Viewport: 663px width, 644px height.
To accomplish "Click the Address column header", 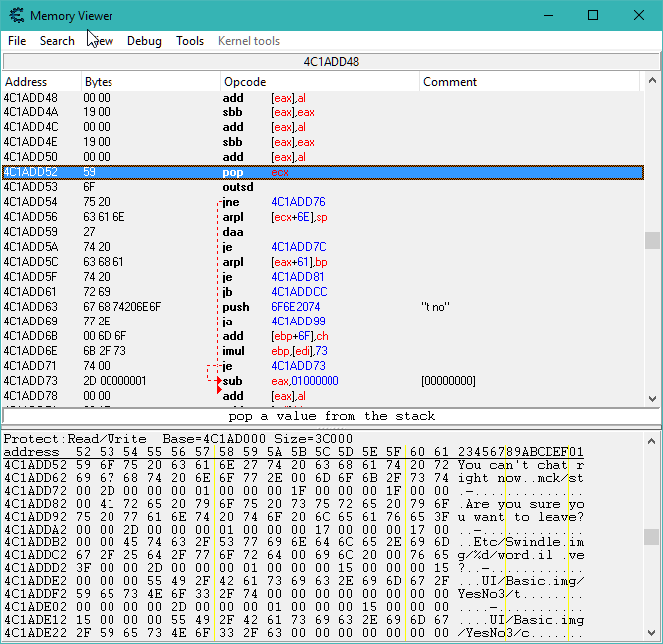I will point(42,82).
